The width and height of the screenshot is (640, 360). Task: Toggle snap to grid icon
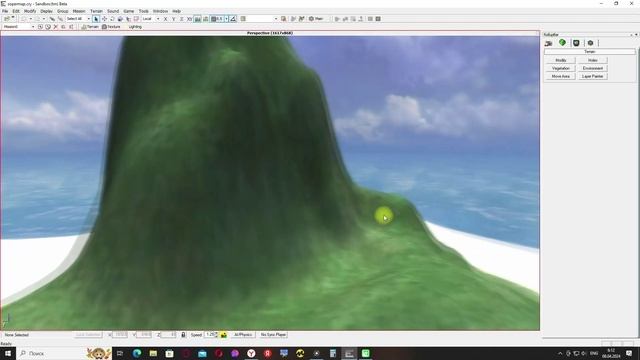point(217,19)
